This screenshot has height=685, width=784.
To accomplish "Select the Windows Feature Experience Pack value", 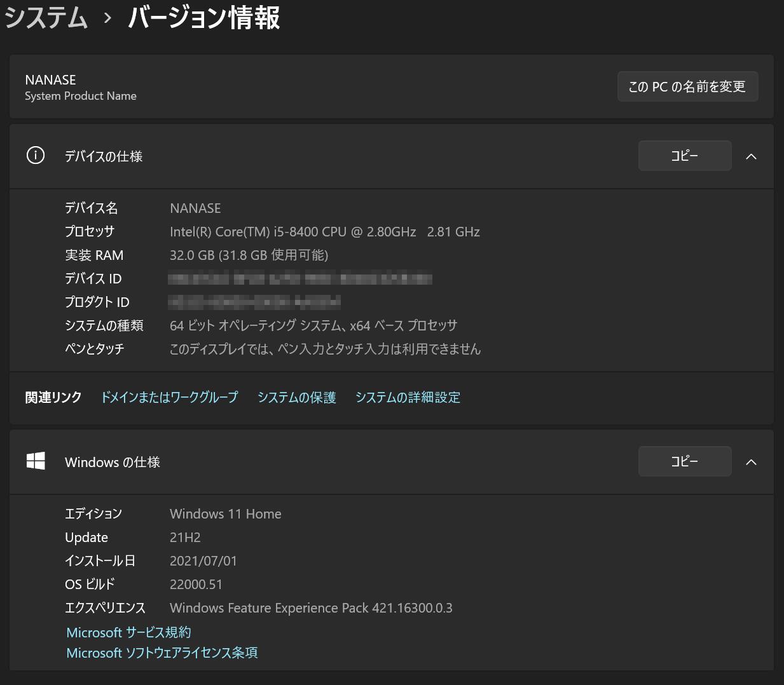I will click(312, 608).
